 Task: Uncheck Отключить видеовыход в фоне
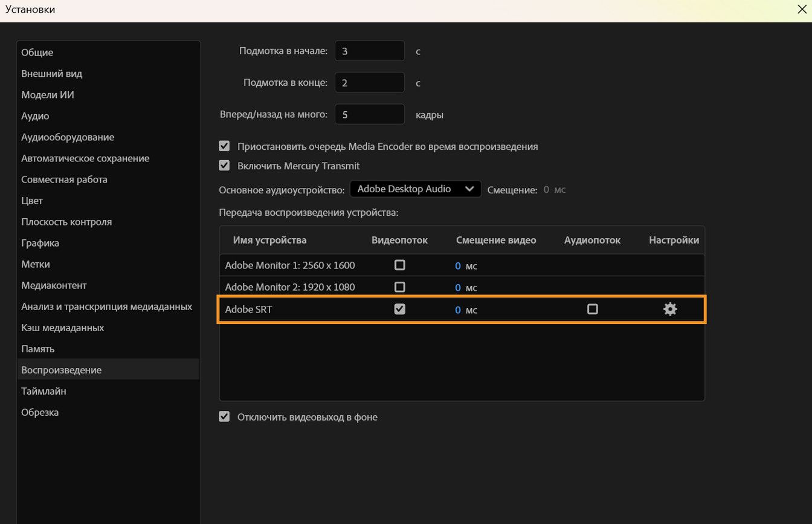pos(224,416)
